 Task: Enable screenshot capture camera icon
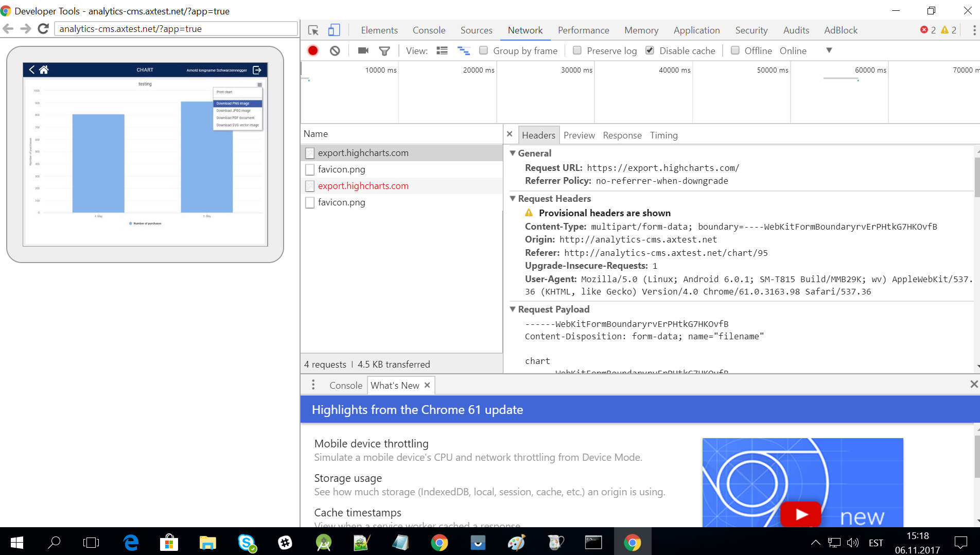pos(363,50)
